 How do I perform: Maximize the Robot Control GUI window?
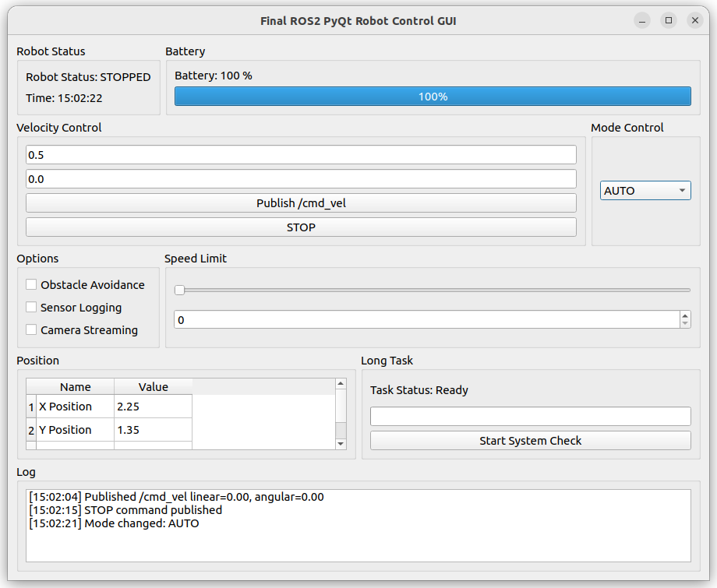pos(669,20)
